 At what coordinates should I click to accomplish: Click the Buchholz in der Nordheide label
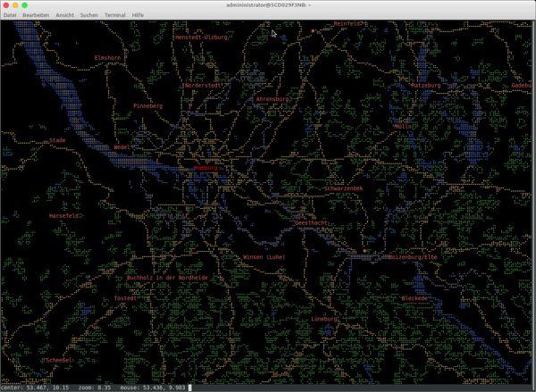click(x=167, y=278)
